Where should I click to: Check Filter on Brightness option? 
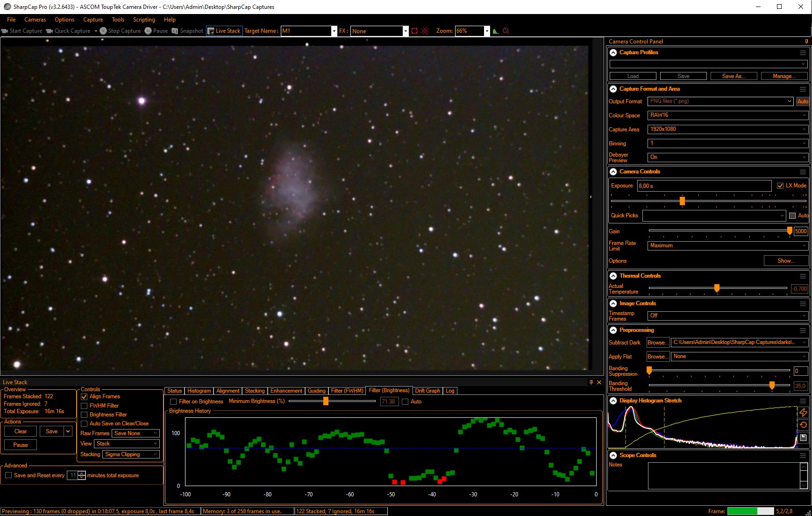[173, 401]
